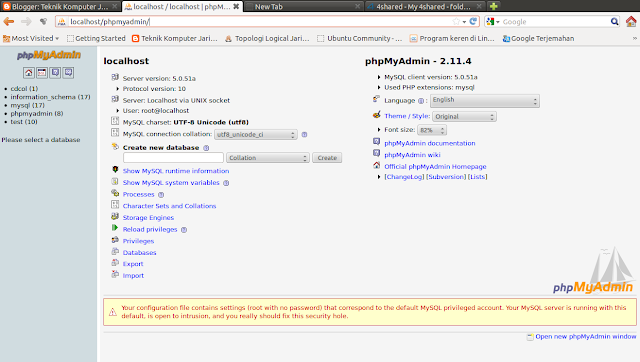Switch to 4shared My 4shared tab
640x362 pixels.
point(424,6)
